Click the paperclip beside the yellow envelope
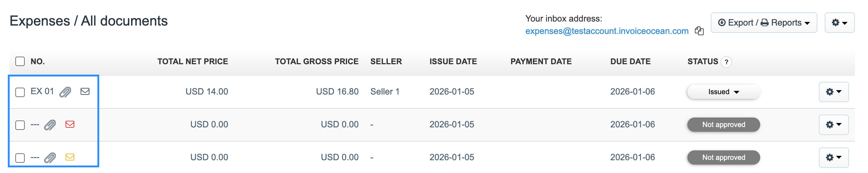Screen dimensions: 868x173 50,158
